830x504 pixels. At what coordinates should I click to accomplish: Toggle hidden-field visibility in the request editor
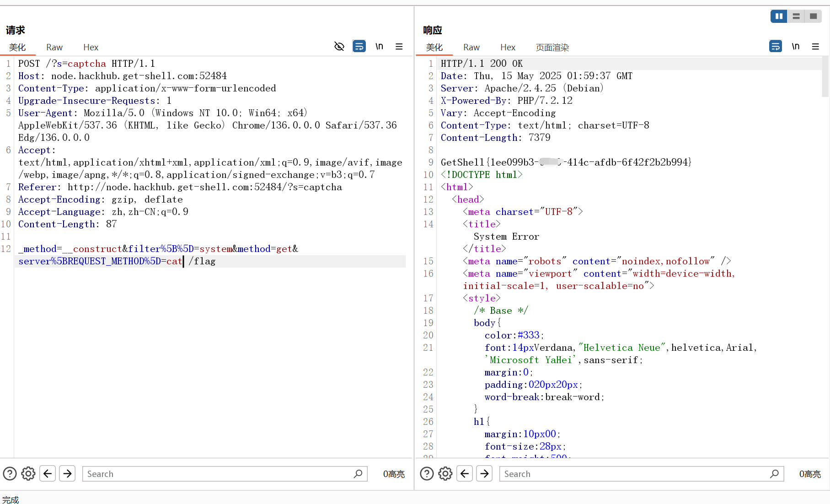pos(339,46)
